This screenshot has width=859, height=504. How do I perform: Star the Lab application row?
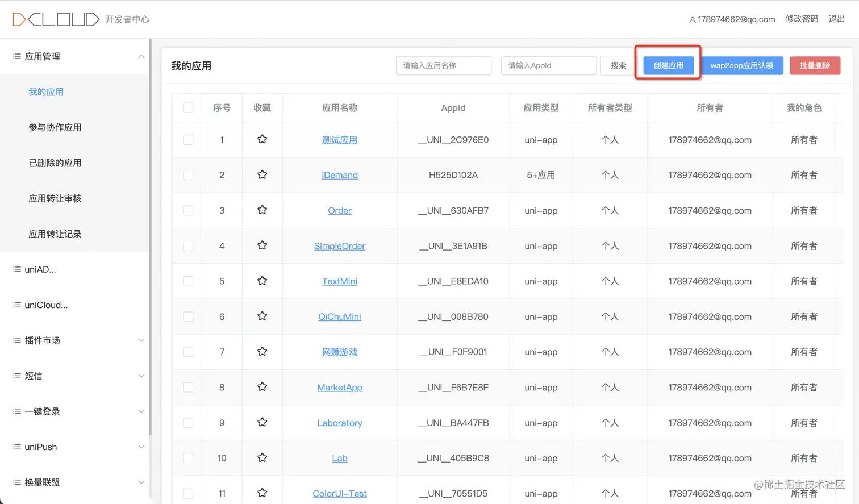(262, 457)
